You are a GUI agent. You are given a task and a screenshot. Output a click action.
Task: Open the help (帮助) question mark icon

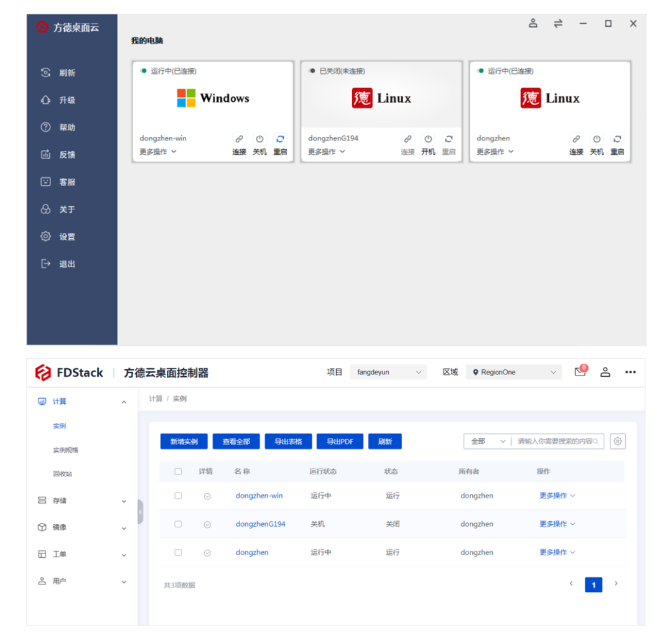click(x=45, y=127)
